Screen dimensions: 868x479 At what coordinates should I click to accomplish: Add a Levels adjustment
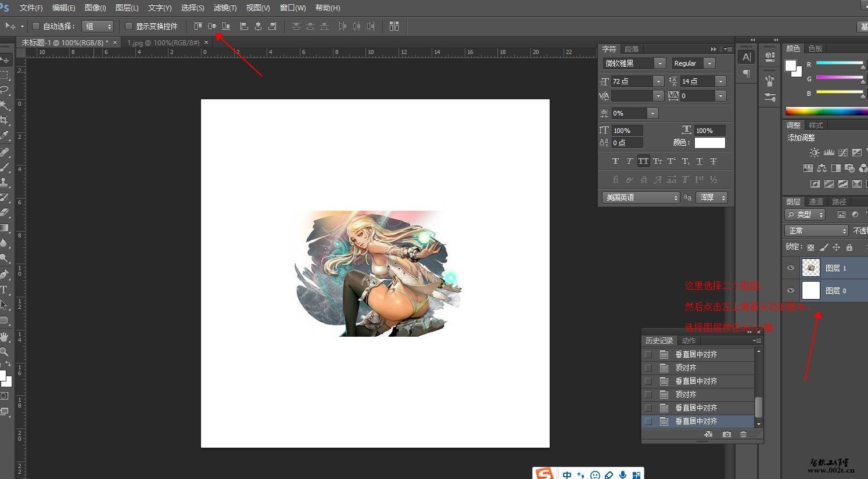829,152
